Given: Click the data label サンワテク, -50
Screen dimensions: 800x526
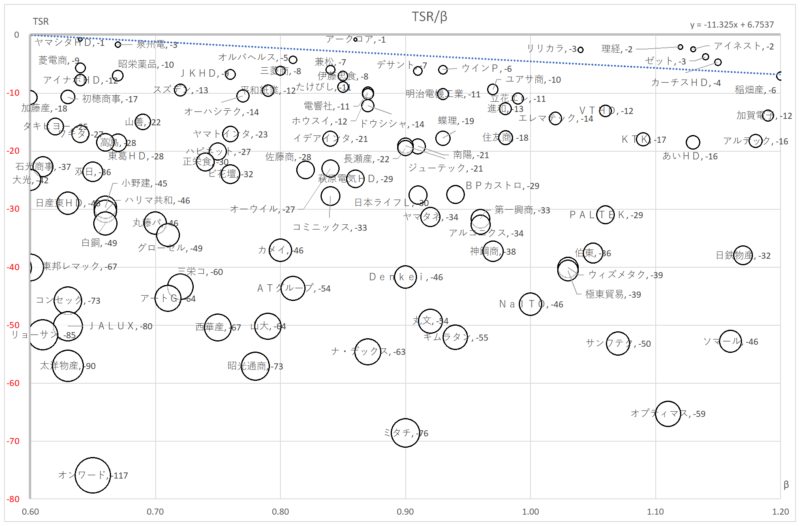Looking at the screenshot, I should [618, 343].
